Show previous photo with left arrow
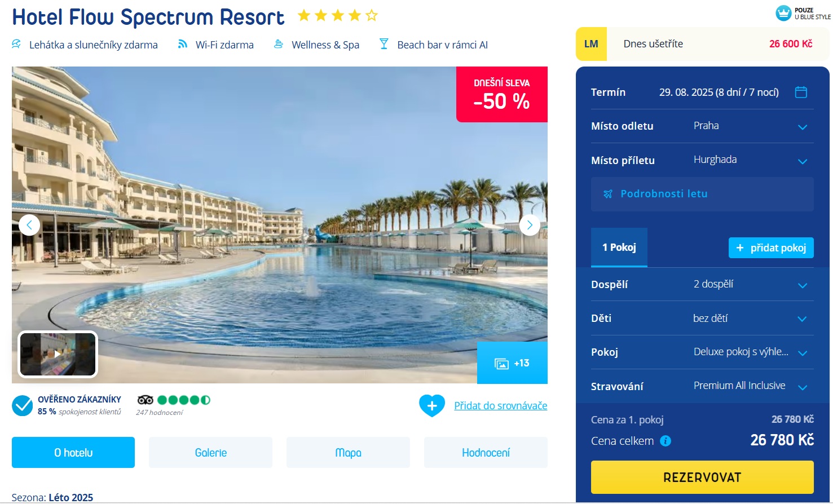 tap(29, 225)
